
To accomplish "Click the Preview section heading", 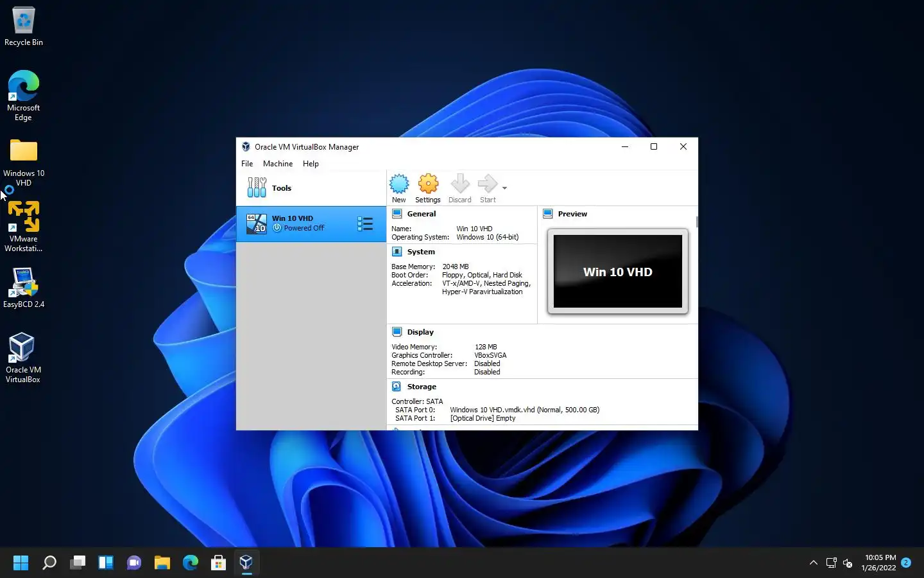I will coord(572,214).
